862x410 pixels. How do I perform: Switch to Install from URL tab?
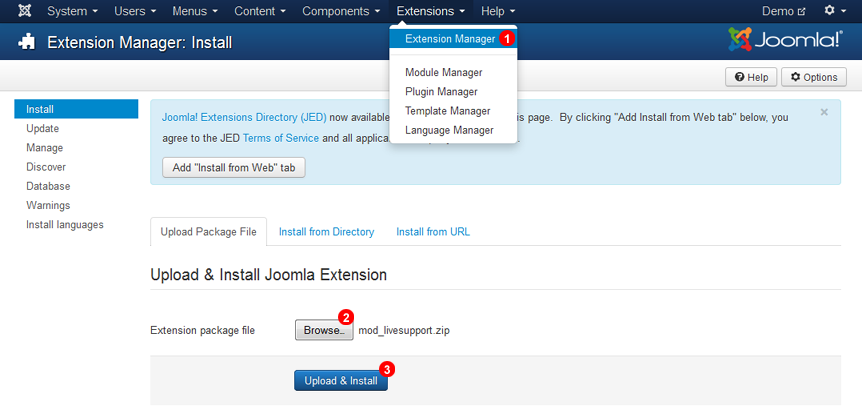(x=433, y=232)
